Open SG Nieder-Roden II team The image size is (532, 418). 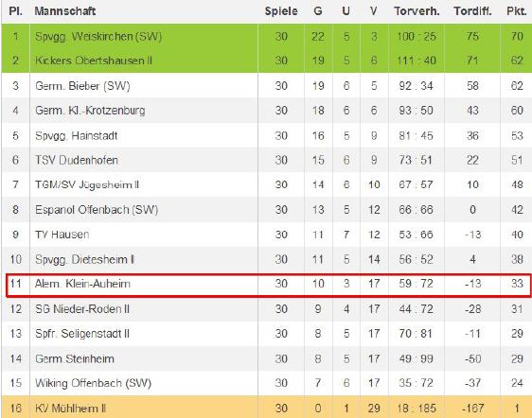82,309
